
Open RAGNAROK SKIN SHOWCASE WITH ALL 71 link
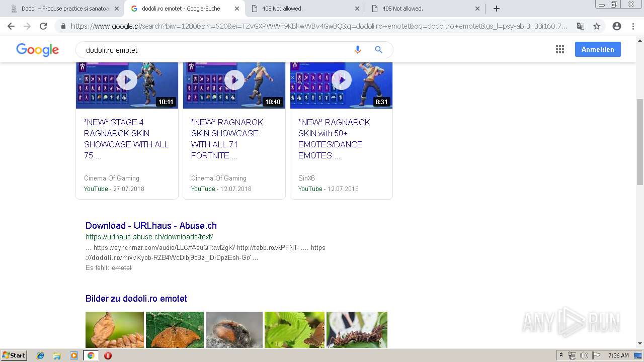pyautogui.click(x=227, y=139)
